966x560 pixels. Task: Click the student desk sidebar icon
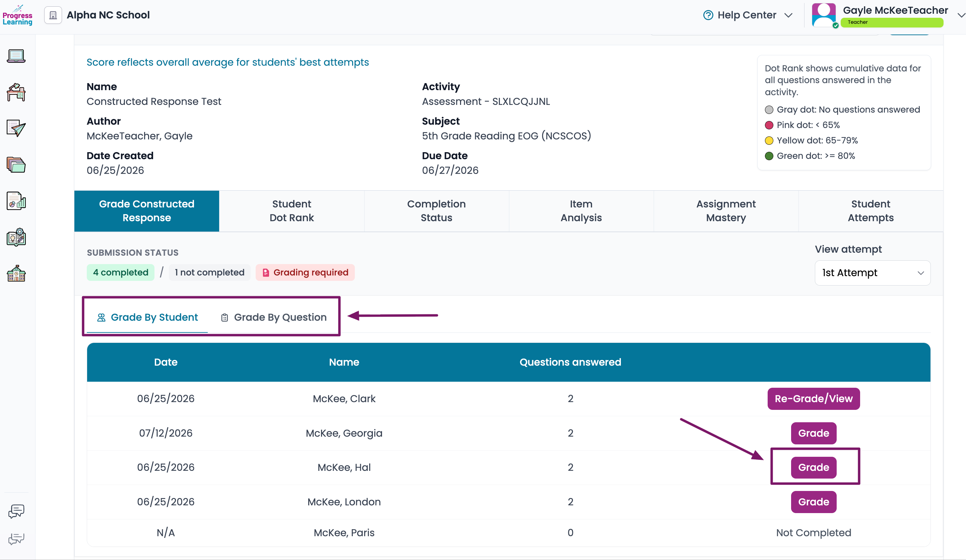click(16, 92)
